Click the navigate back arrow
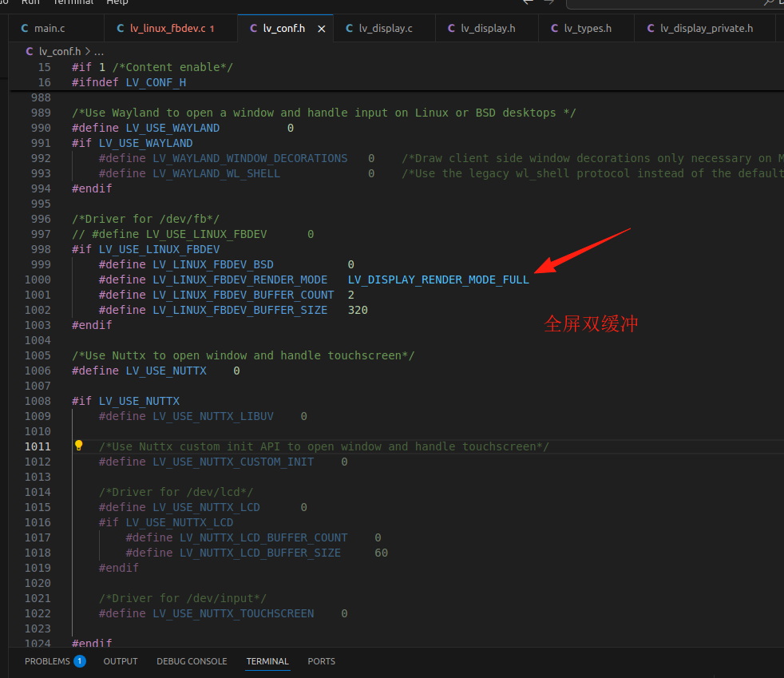784x678 pixels. tap(528, 3)
